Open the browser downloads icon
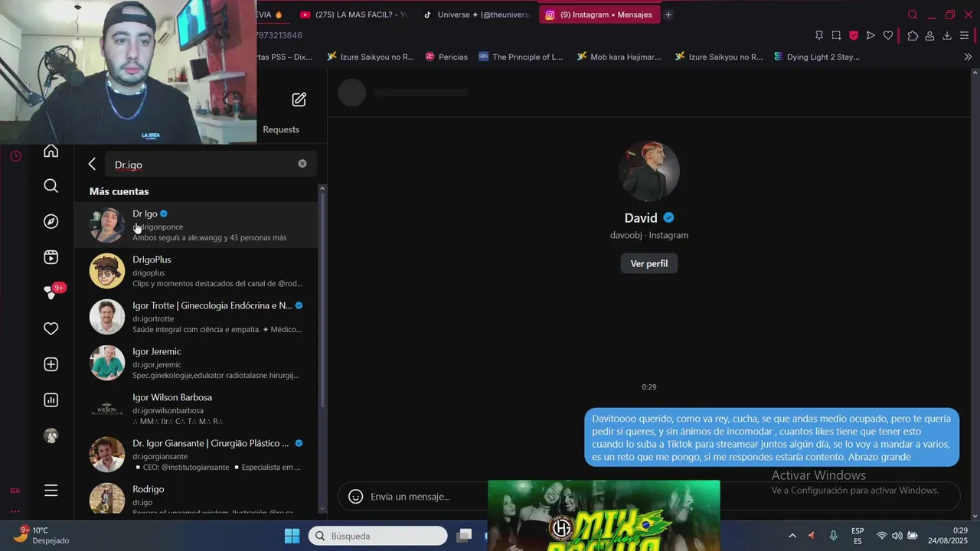The image size is (980, 551). 947,35
